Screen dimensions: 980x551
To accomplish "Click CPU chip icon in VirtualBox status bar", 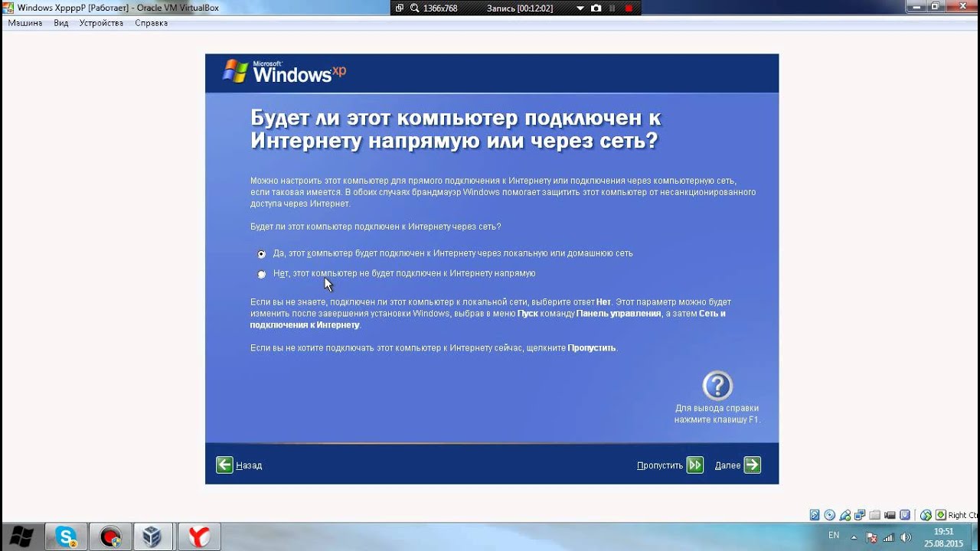I will pyautogui.click(x=905, y=515).
